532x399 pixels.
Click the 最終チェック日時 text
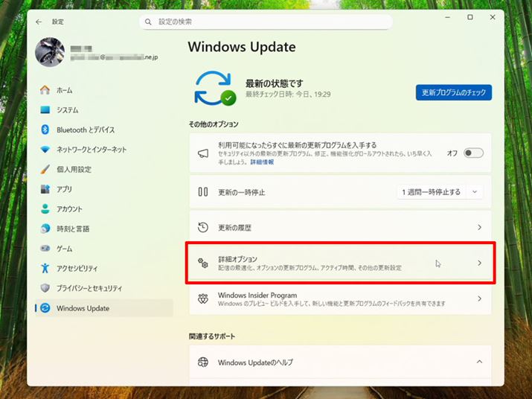[288, 94]
